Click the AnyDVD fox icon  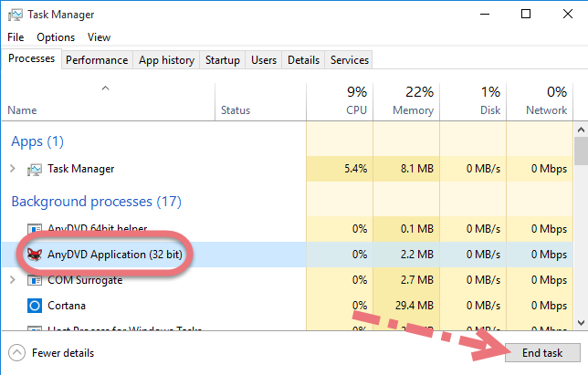coord(35,255)
